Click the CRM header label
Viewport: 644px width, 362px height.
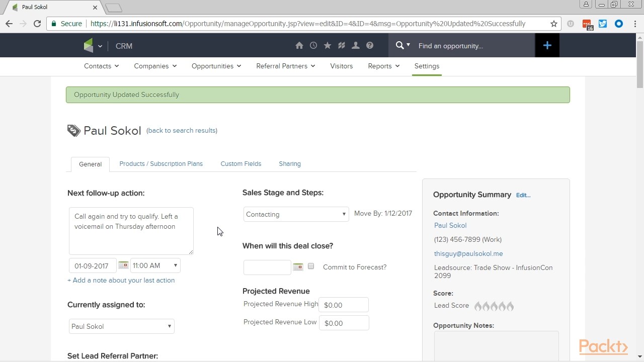[x=124, y=46]
